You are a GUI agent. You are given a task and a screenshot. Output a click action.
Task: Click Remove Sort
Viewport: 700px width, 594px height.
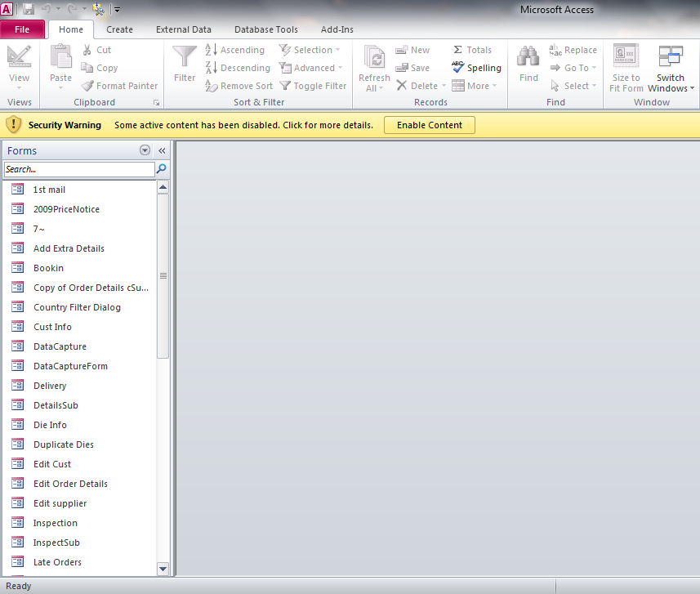pyautogui.click(x=239, y=86)
